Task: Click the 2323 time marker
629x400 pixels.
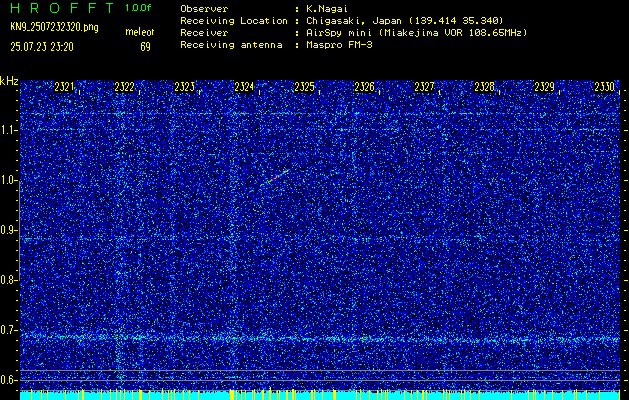Action: pos(184,87)
